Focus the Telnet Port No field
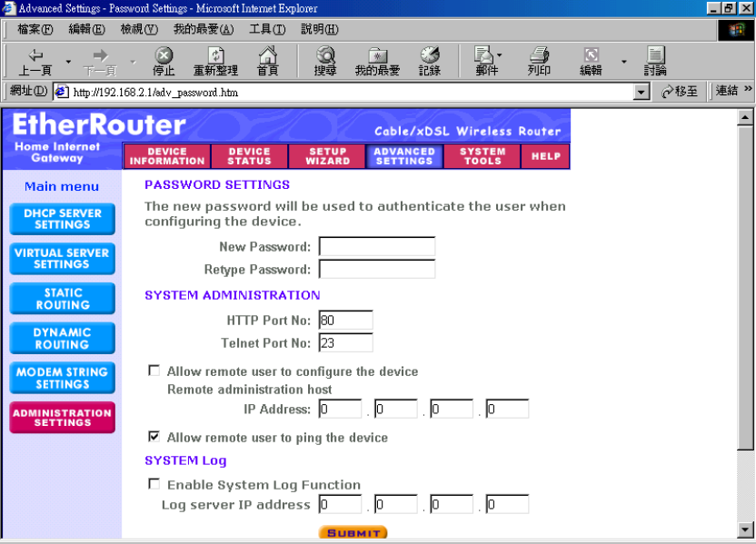 [345, 342]
